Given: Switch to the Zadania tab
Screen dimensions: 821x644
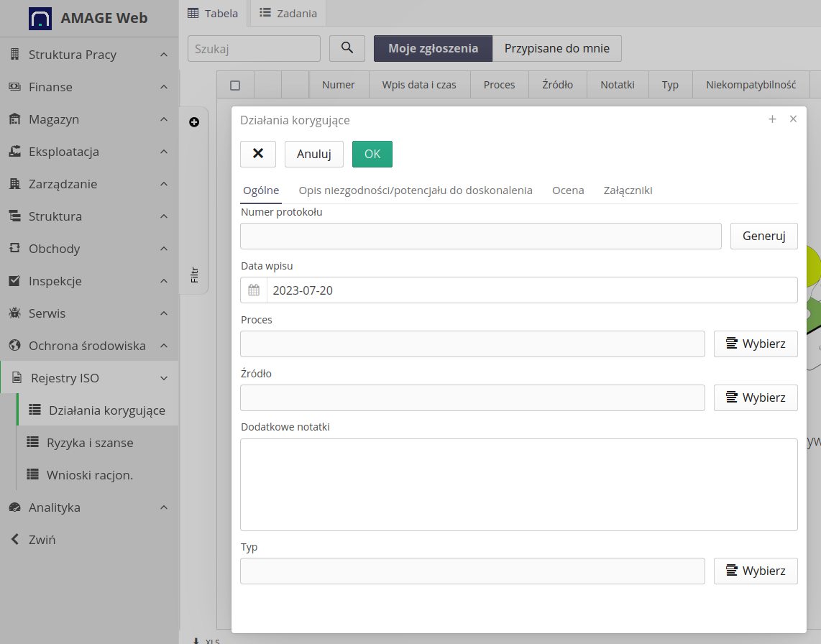Looking at the screenshot, I should [286, 13].
